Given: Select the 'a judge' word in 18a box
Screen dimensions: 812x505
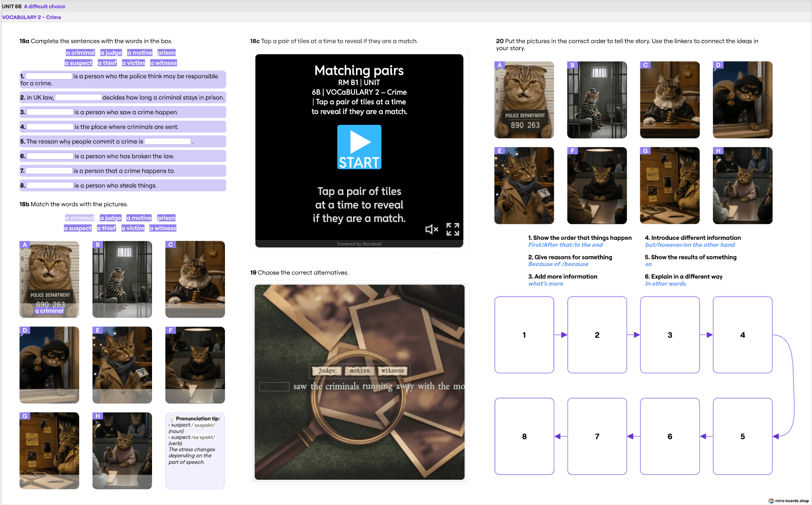Looking at the screenshot, I should 111,53.
